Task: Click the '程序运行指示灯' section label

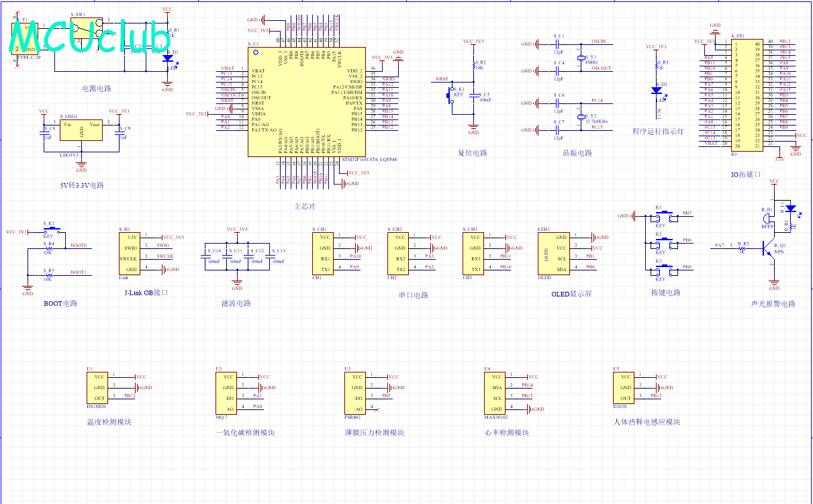Action: pyautogui.click(x=658, y=132)
